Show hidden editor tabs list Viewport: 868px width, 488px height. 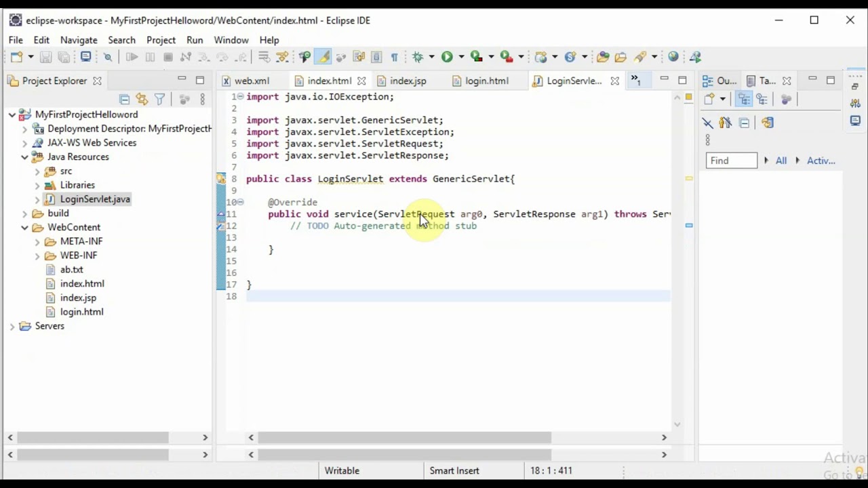[x=636, y=81]
